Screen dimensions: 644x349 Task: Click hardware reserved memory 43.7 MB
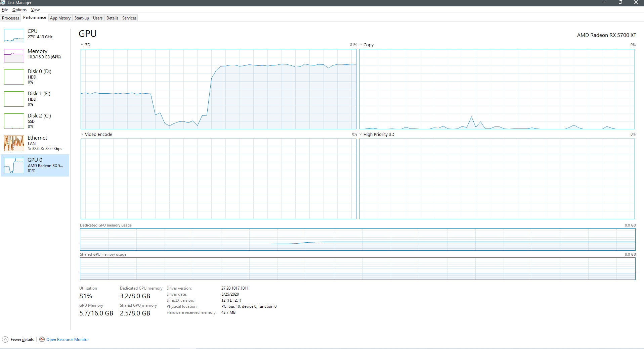[x=228, y=312]
